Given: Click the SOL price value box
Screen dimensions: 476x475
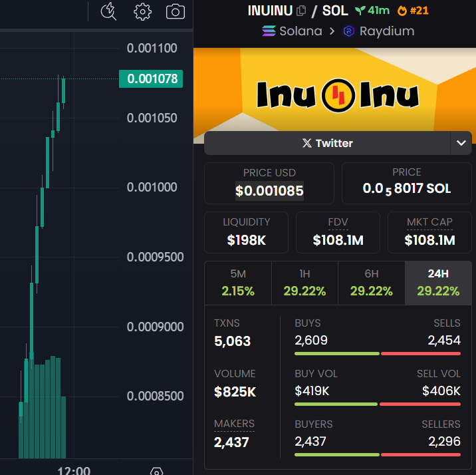Looking at the screenshot, I should 407,183.
